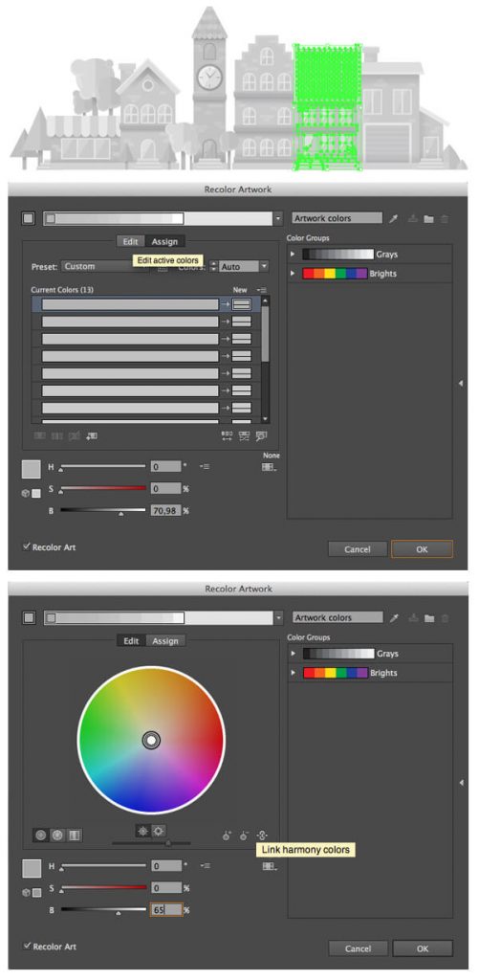Viewport: 479px width, 980px height.
Task: Click save-changes-to-group icon in Current Colors dialog
Action: [412, 219]
